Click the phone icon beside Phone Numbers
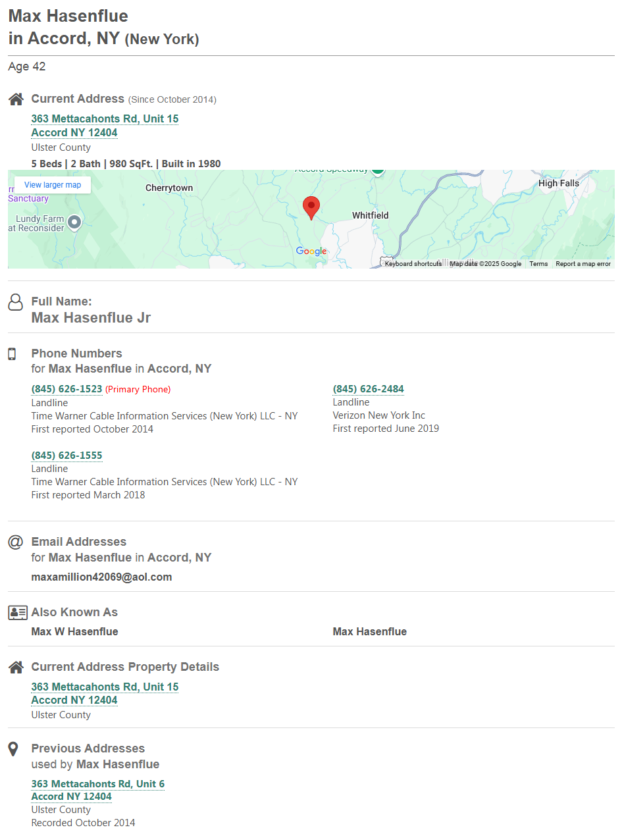 click(x=12, y=354)
